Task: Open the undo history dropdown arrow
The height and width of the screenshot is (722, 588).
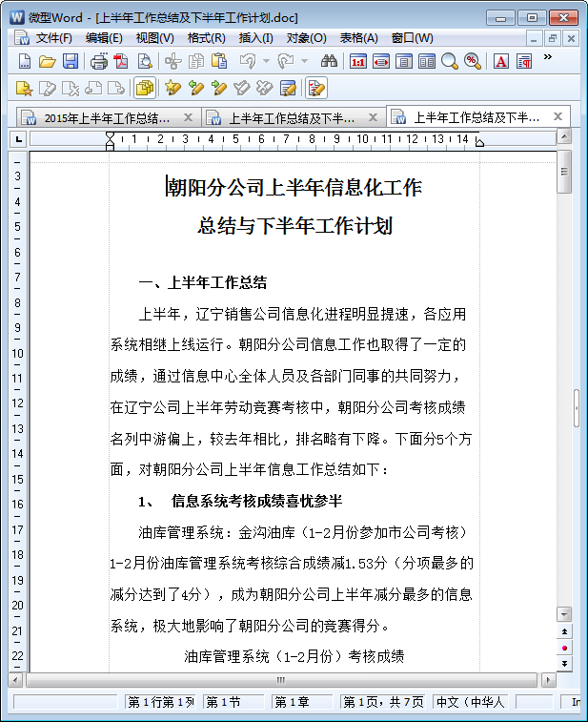Action: (266, 61)
